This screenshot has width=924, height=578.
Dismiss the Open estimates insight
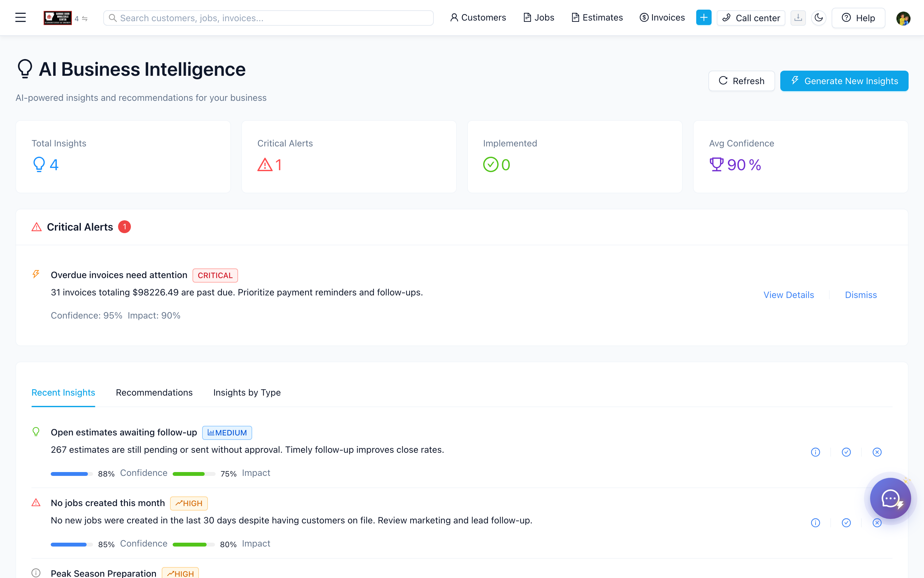tap(877, 452)
